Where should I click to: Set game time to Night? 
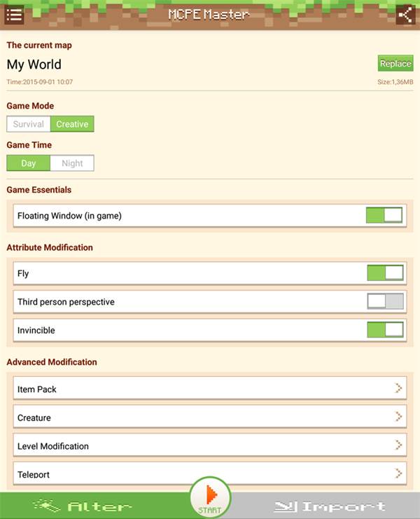coord(72,163)
